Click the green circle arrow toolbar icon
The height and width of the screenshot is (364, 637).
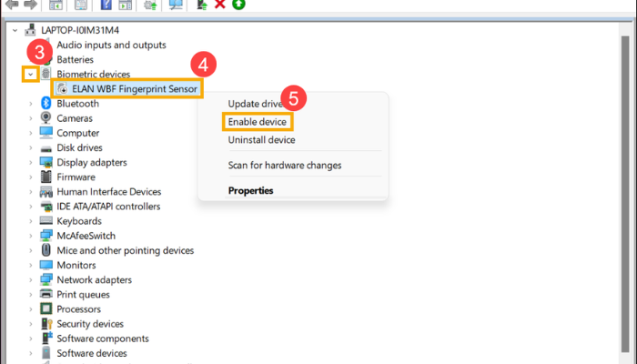coord(238,5)
